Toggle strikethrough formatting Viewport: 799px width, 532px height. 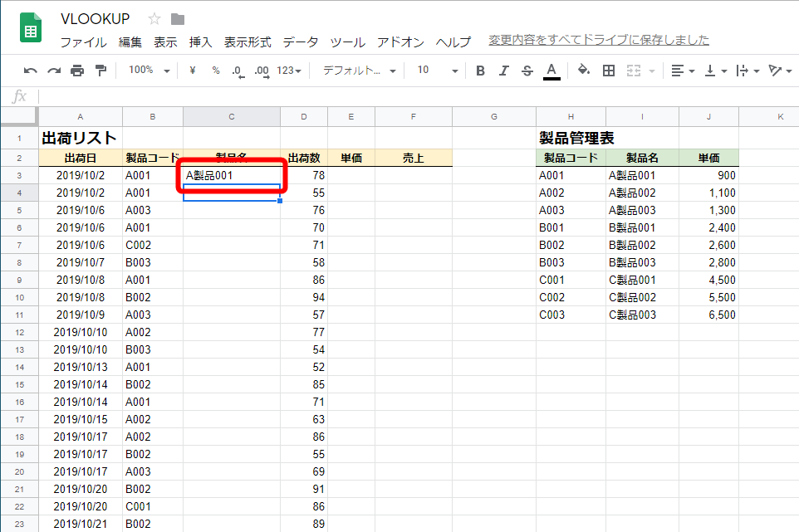(x=527, y=71)
